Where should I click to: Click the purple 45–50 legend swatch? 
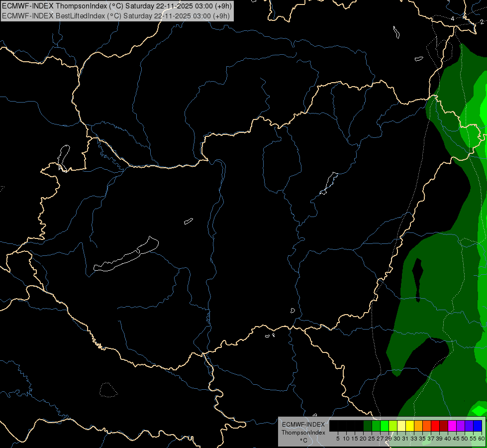pos(461,426)
